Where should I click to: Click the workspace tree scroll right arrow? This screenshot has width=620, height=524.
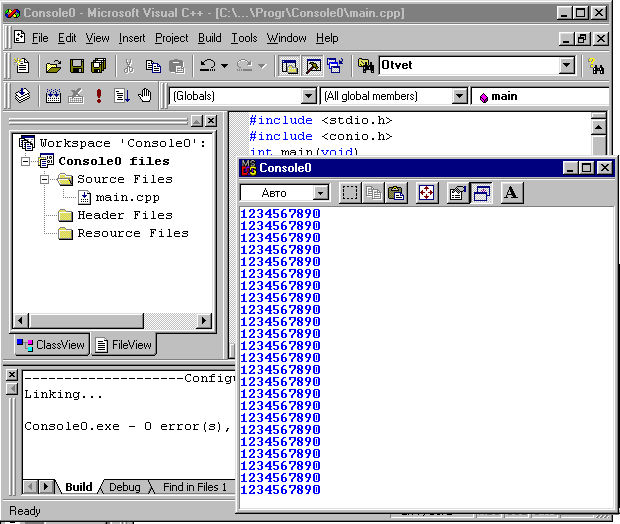point(204,320)
